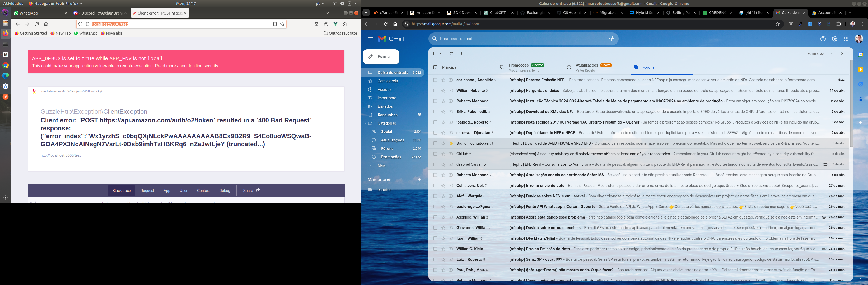The height and width of the screenshot is (285, 868).
Task: Open search filter options in Gmail search bar
Action: 611,39
